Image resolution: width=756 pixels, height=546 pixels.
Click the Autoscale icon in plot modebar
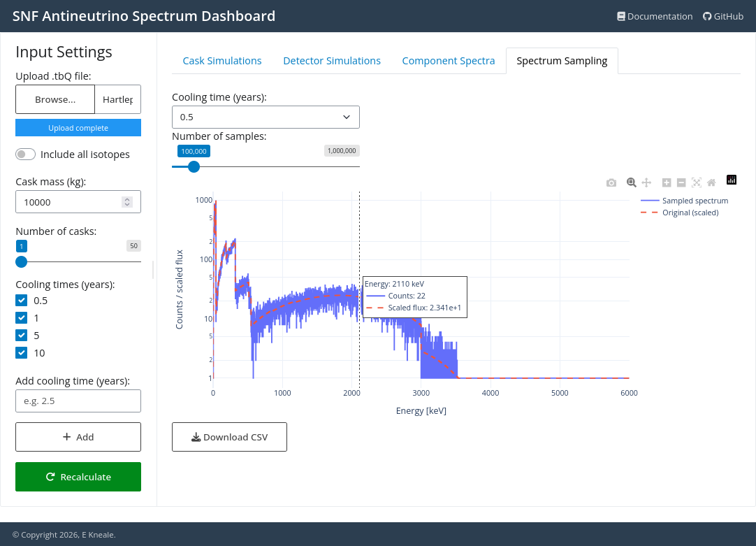pyautogui.click(x=696, y=182)
